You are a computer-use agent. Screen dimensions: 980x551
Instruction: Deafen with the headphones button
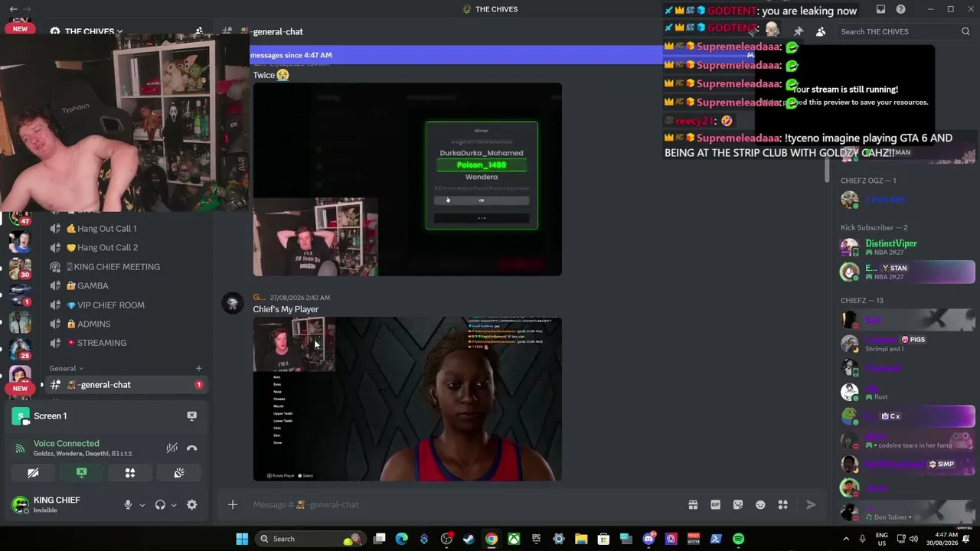click(160, 505)
